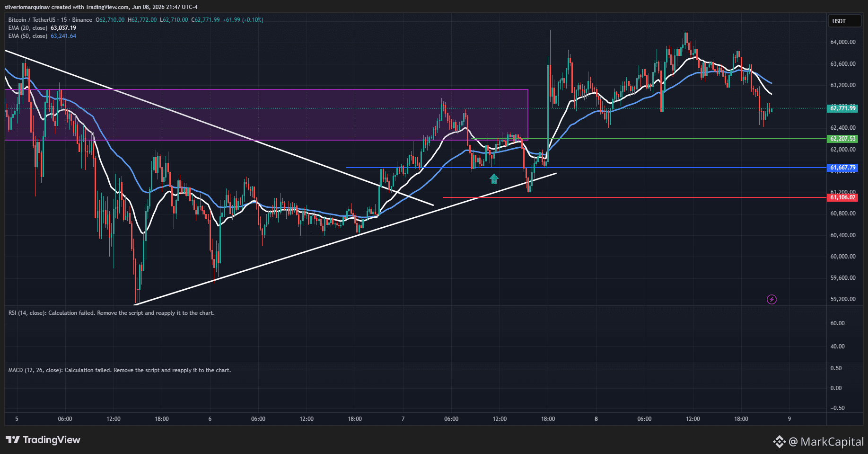The image size is (868, 454).
Task: Click the 62,400.00 price axis label
Action: click(843, 128)
